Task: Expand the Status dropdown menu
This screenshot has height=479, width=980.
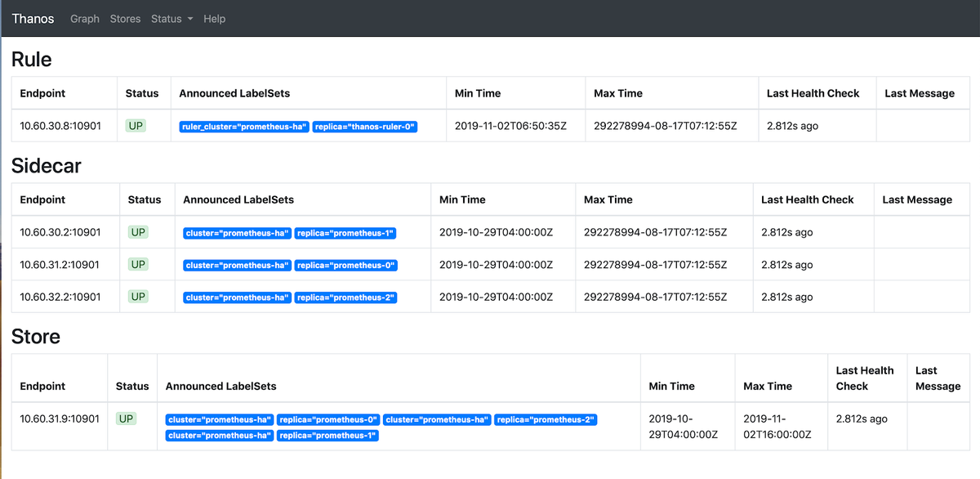Action: 171,18
